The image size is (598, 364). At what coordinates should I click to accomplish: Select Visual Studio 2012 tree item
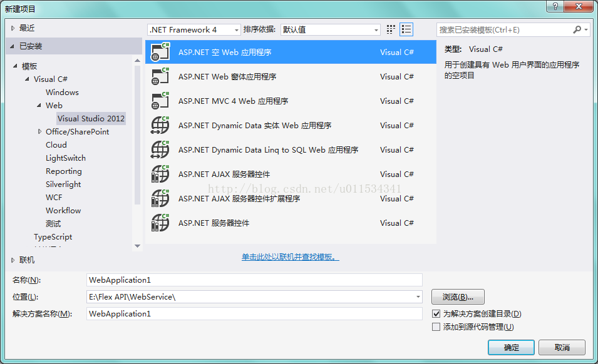[91, 118]
